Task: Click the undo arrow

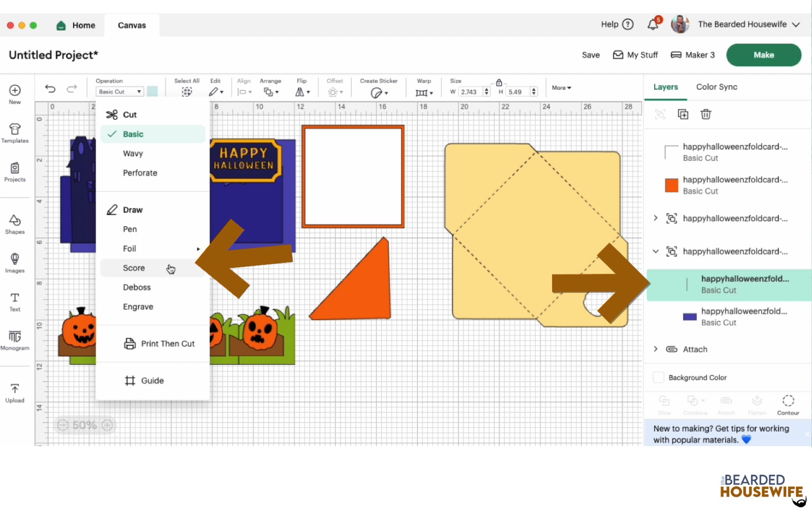Action: (50, 89)
